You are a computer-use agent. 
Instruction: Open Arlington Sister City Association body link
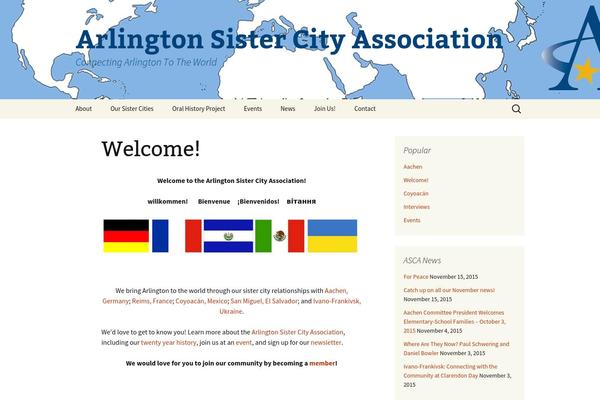[x=297, y=332]
